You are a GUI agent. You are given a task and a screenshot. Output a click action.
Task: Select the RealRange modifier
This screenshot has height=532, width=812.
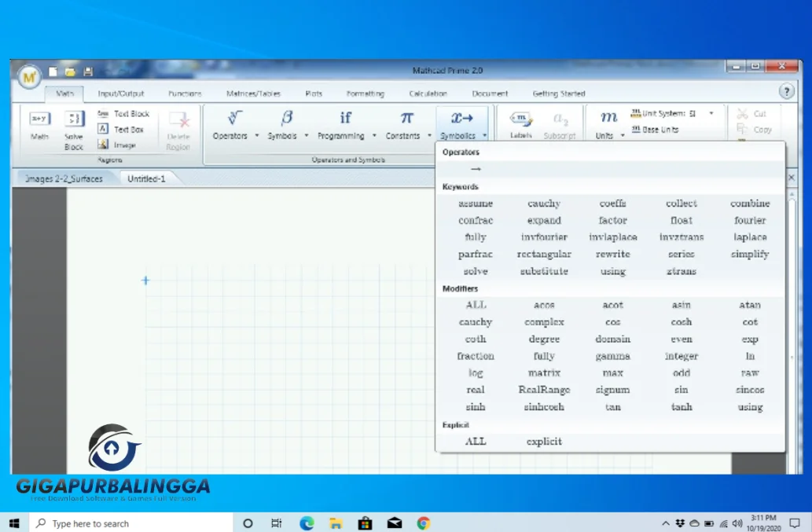click(544, 390)
